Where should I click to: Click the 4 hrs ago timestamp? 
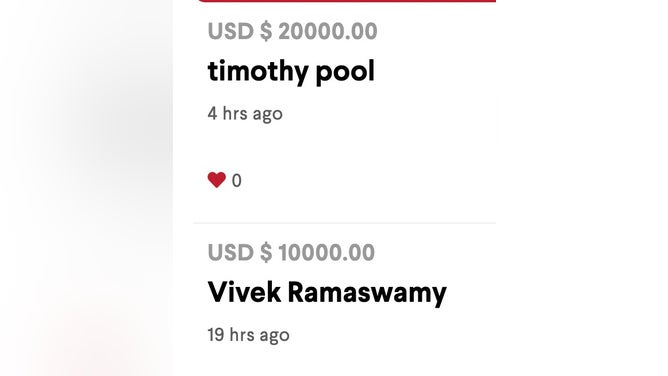pyautogui.click(x=245, y=114)
